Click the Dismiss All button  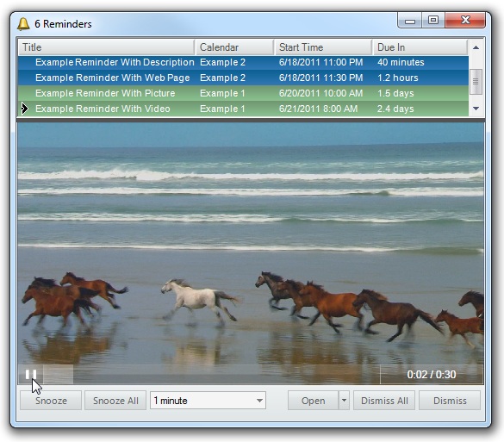pos(384,401)
